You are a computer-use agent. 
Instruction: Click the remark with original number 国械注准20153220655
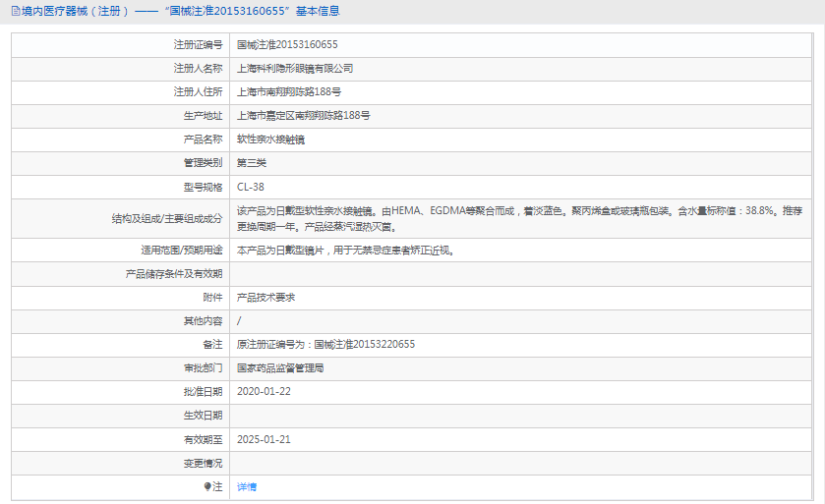[x=326, y=345]
